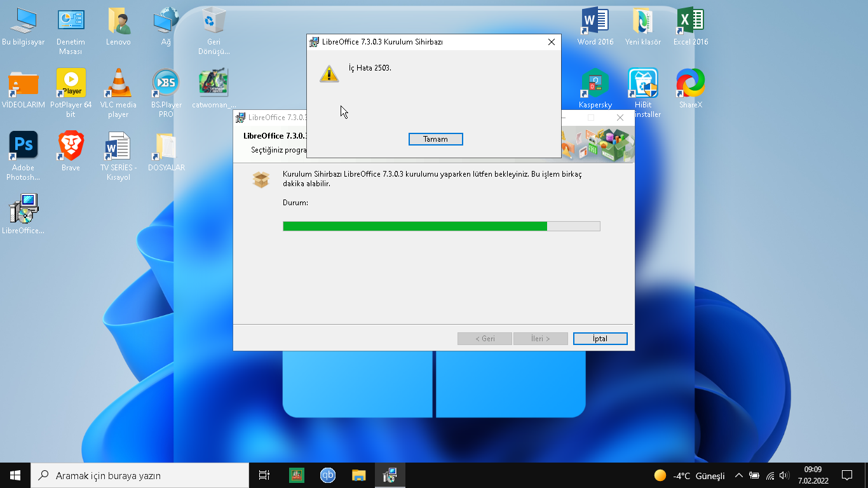Select the Word 2016 shortcut
This screenshot has height=488, width=868.
click(595, 28)
